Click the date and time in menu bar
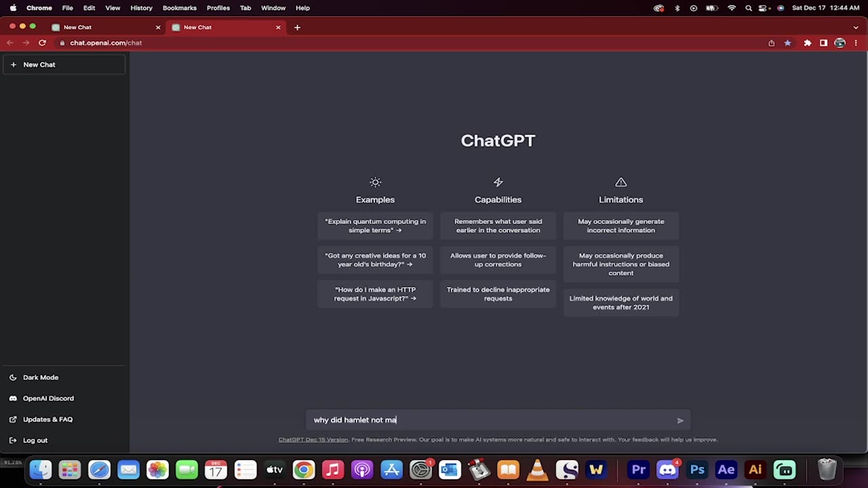Image resolution: width=868 pixels, height=488 pixels. (826, 8)
